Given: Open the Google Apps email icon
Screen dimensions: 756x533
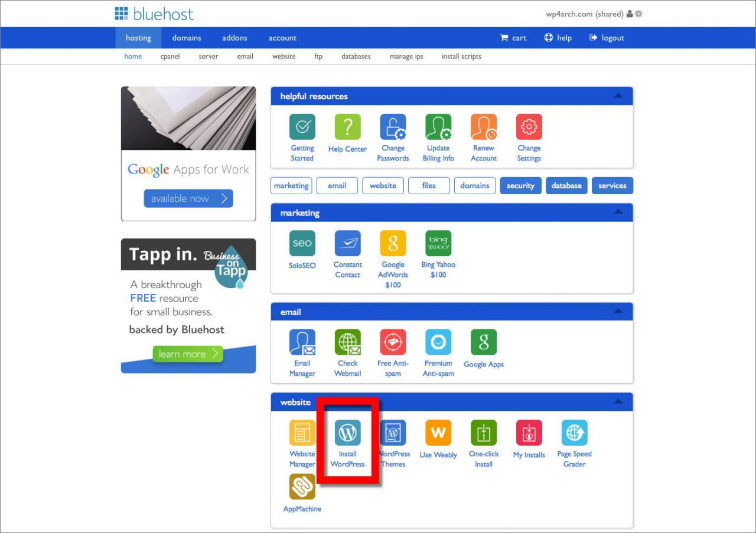Looking at the screenshot, I should 484,342.
